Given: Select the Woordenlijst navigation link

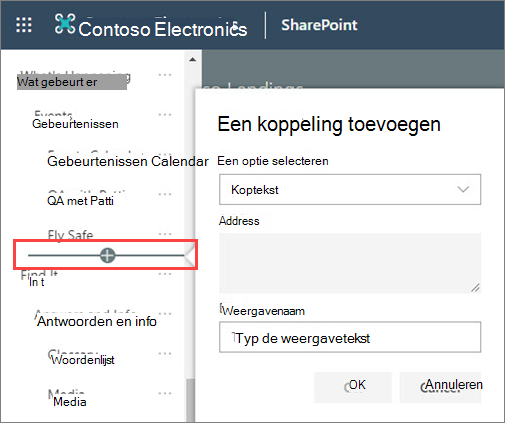Looking at the screenshot, I should coord(83,360).
